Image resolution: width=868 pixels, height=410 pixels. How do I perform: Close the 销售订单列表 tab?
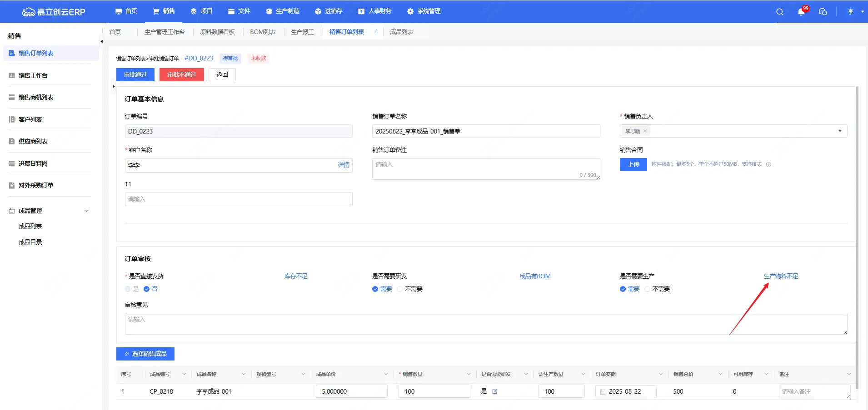point(376,32)
